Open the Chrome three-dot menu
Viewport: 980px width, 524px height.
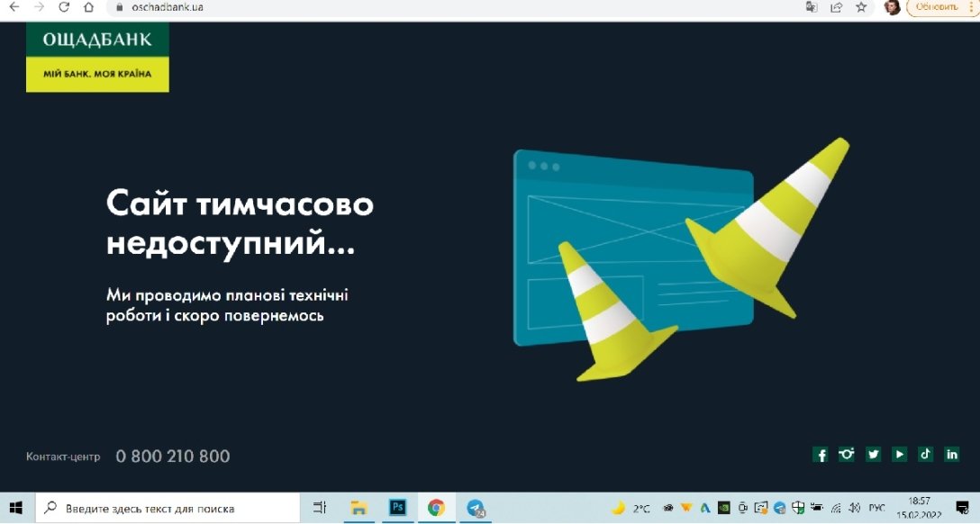(969, 6)
